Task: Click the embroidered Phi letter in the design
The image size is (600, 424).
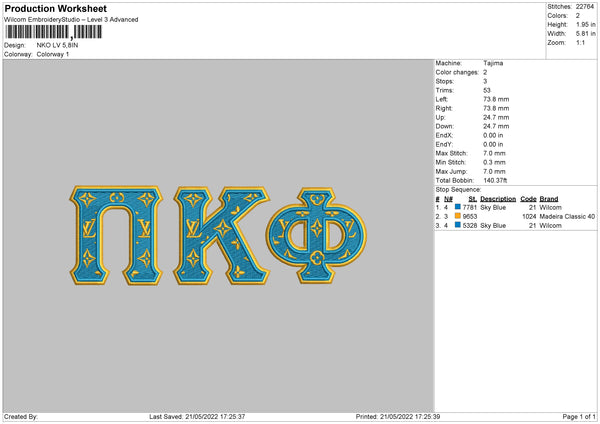Action: coord(316,235)
